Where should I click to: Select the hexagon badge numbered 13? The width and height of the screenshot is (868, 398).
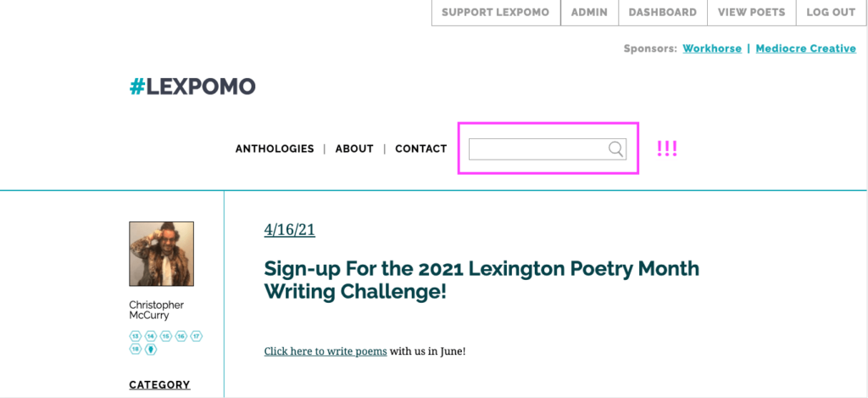[x=136, y=336]
